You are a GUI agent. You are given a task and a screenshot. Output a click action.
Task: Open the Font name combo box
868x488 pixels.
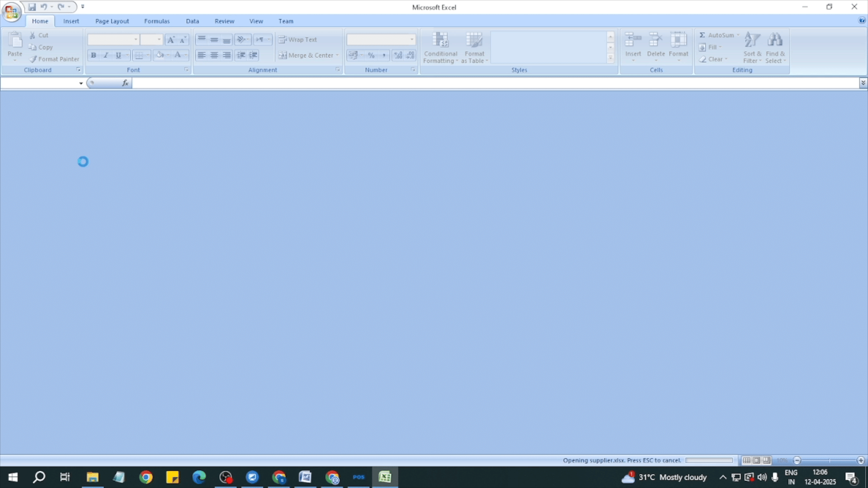[x=113, y=40]
